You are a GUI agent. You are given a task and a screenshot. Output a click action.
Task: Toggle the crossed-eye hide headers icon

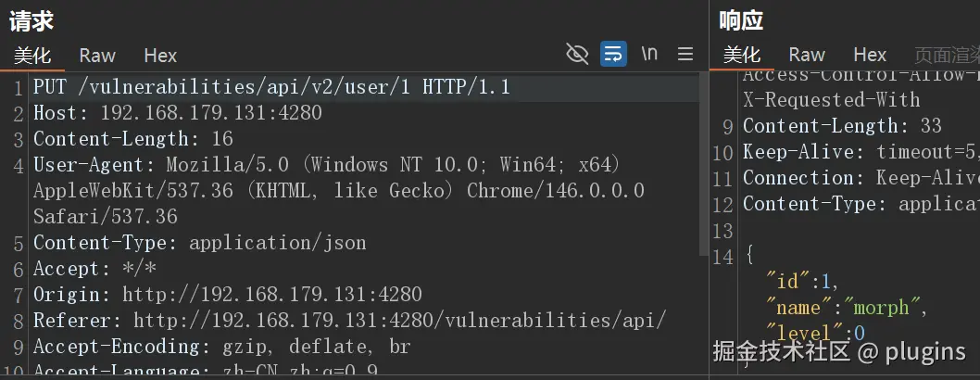click(577, 55)
